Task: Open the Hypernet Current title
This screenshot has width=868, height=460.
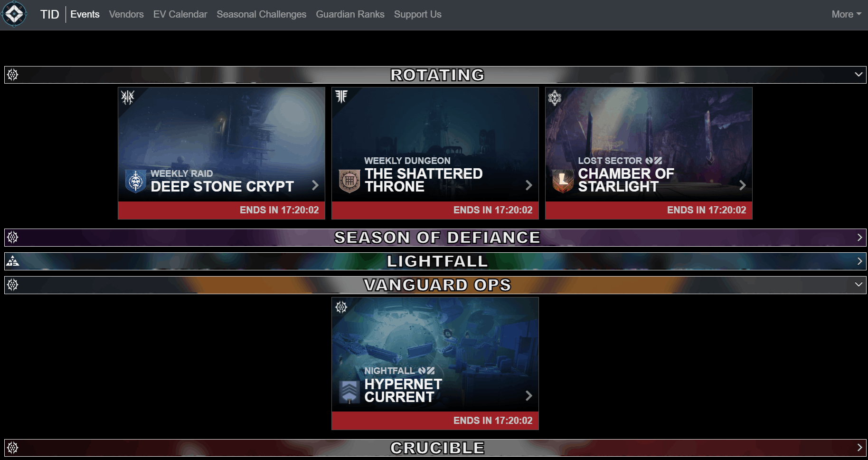Action: coord(403,391)
